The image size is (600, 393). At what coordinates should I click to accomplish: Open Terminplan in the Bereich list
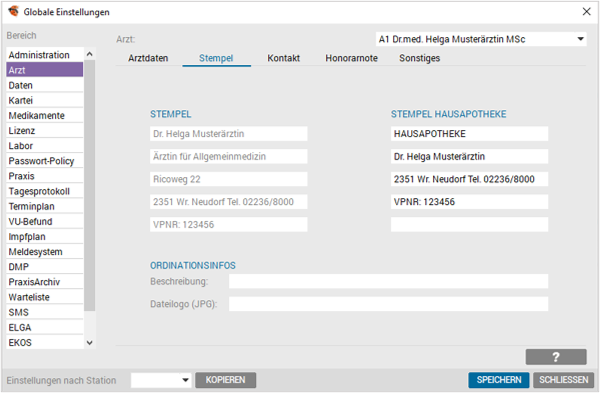click(x=45, y=206)
